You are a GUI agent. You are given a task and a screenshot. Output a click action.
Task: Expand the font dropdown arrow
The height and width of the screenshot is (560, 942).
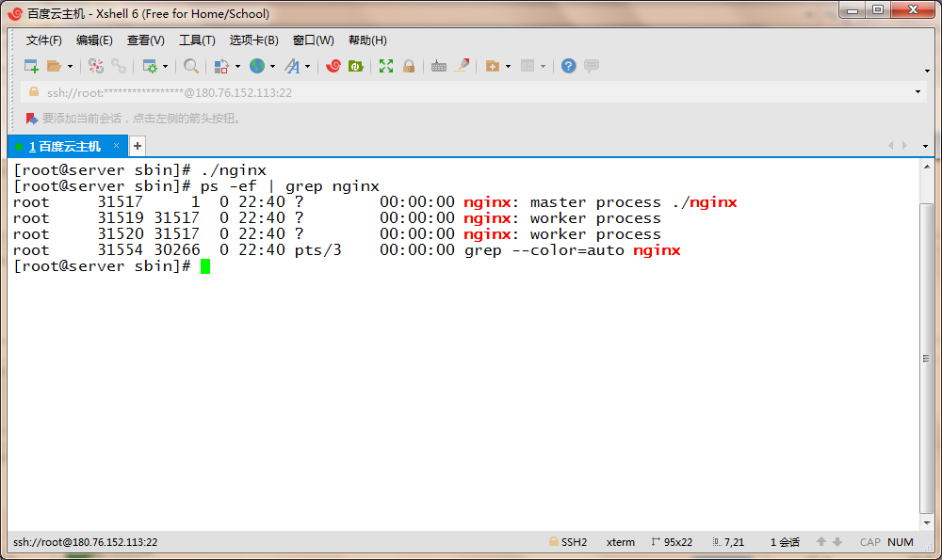pos(308,66)
